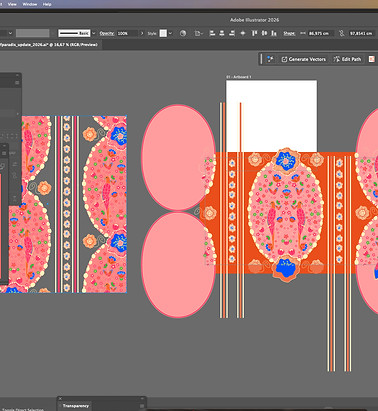
Task: Click Vertical Align Center icon
Action: (x=264, y=33)
